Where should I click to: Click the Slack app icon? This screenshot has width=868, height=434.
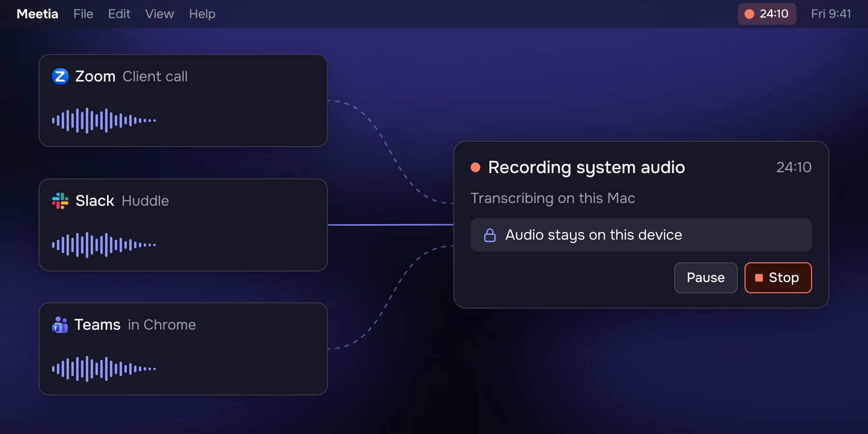(x=60, y=201)
